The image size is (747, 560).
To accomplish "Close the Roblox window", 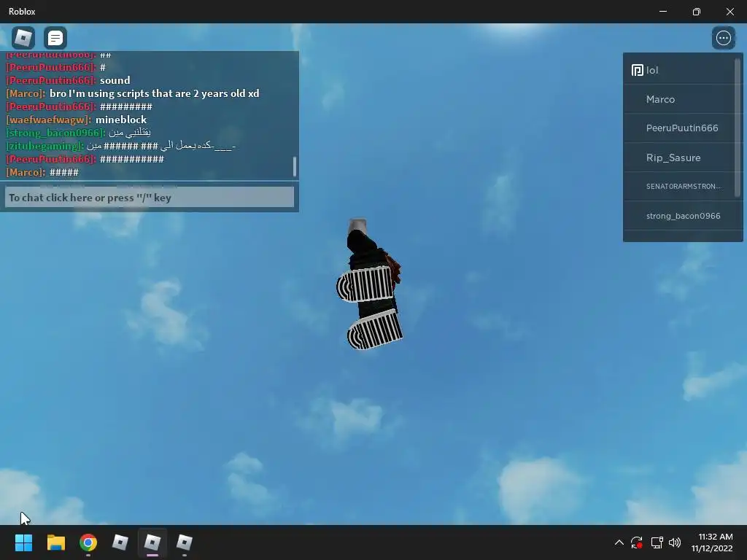I will click(729, 12).
